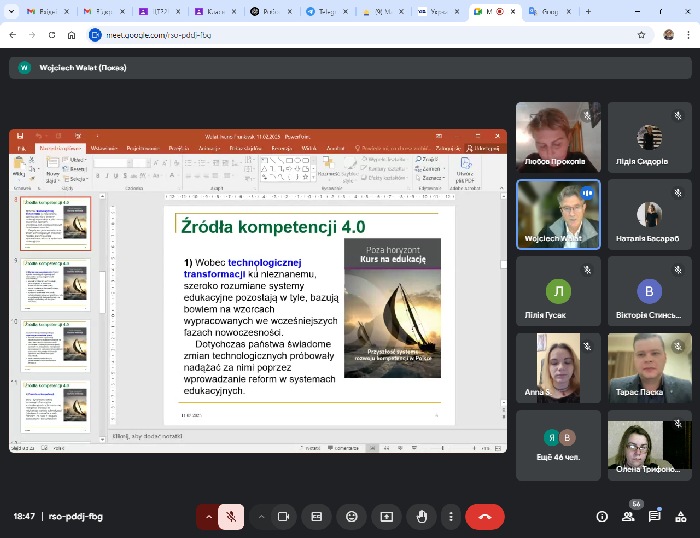Open the three-dot more options menu
The image size is (700, 538).
(x=453, y=517)
